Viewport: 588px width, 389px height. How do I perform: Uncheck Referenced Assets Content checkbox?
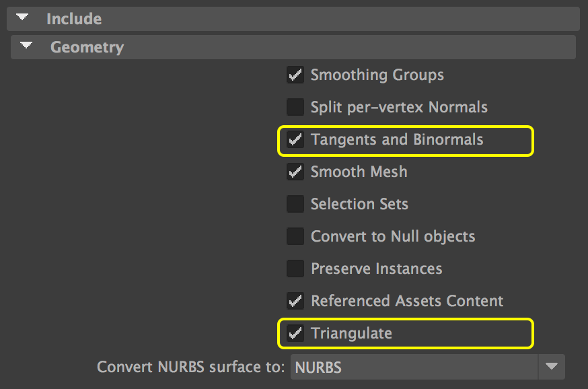pyautogui.click(x=295, y=301)
